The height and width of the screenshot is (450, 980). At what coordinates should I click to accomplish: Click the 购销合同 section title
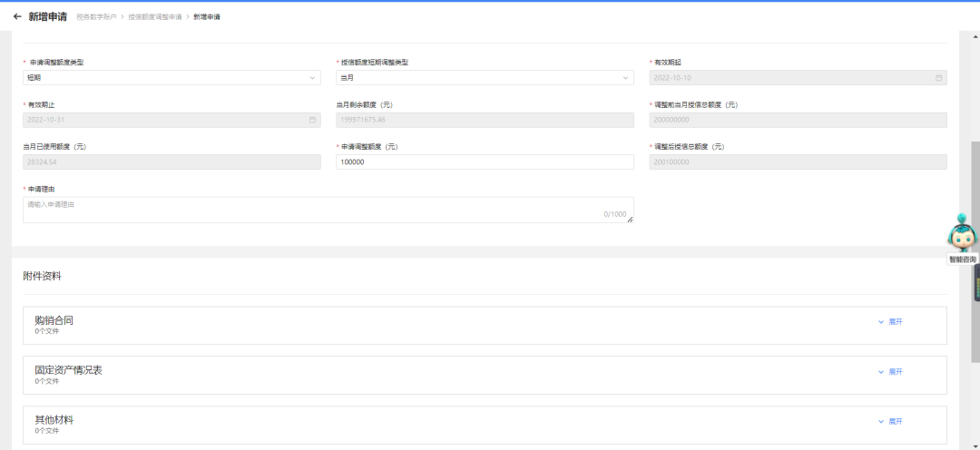tap(54, 320)
